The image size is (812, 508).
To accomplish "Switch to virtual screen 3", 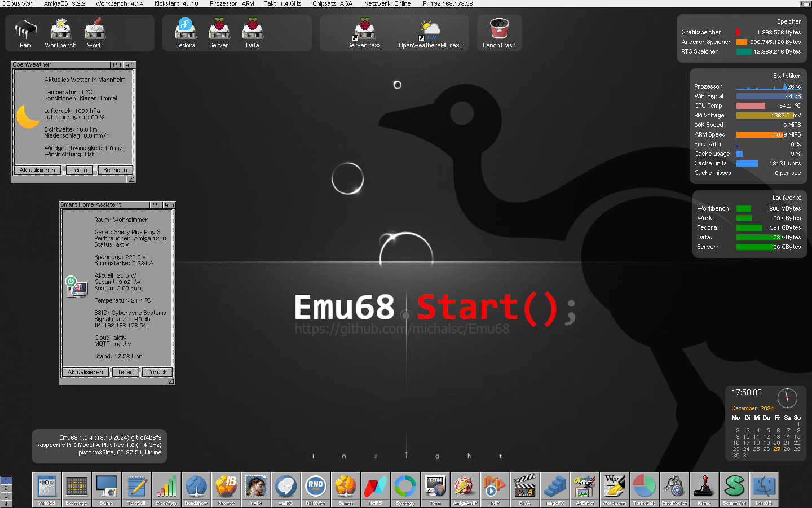I will pyautogui.click(x=6, y=496).
